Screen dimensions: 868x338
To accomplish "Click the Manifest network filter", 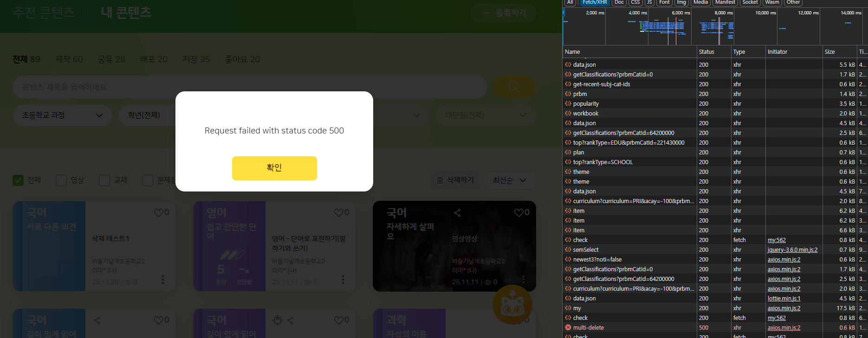I will coord(725,2).
